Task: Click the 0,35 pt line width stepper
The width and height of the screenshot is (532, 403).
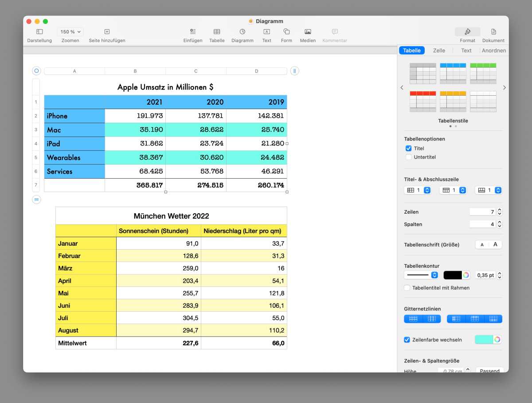Action: click(500, 275)
